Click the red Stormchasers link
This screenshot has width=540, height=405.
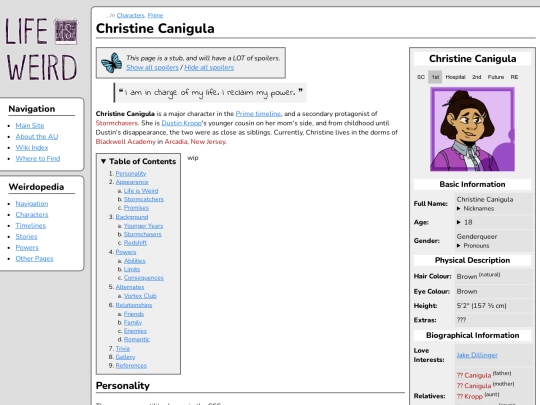(x=116, y=123)
